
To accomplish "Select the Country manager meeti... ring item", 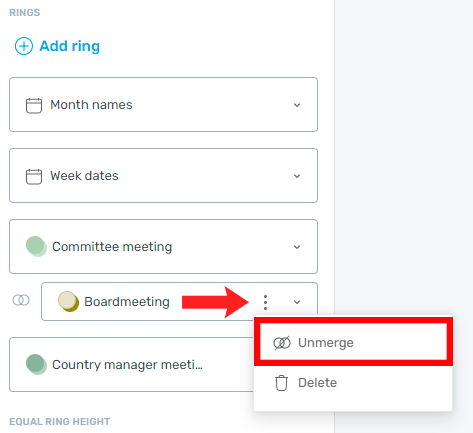I will coord(132,364).
